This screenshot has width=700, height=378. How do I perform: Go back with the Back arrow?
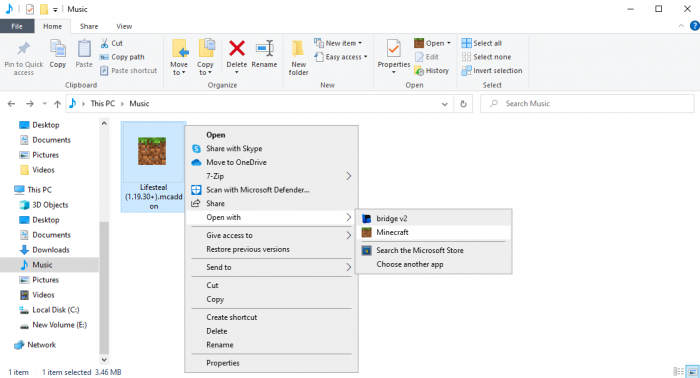coord(12,104)
